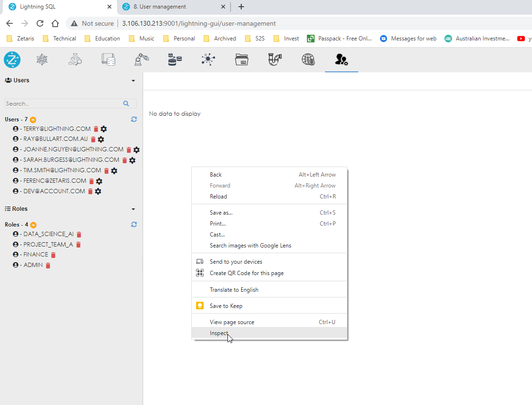The image size is (532, 405).
Task: Open the user management icon in toolbar
Action: click(x=341, y=59)
